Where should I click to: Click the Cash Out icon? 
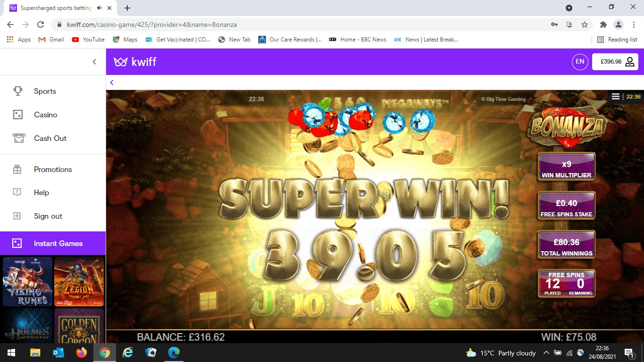[x=18, y=138]
